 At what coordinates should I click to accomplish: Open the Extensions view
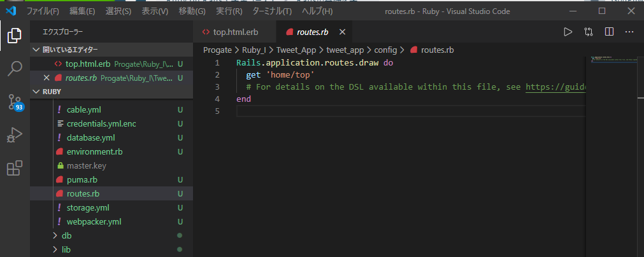click(15, 168)
